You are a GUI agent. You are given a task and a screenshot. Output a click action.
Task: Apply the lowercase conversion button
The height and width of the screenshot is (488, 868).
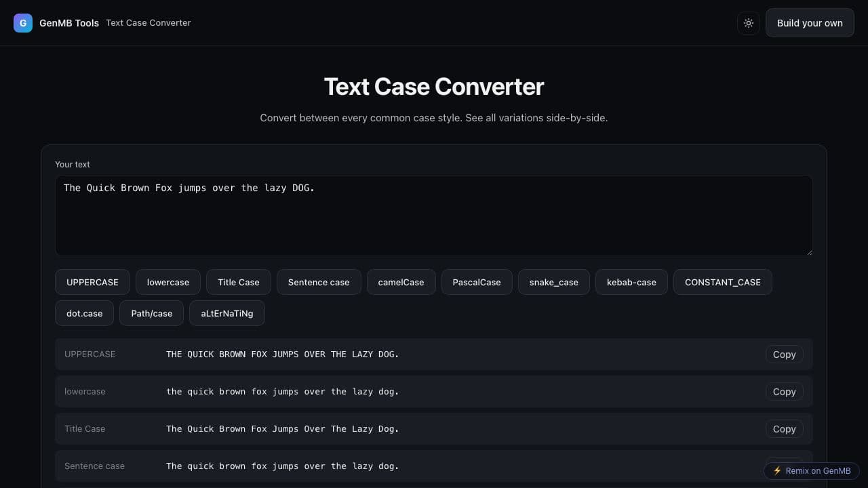click(168, 282)
